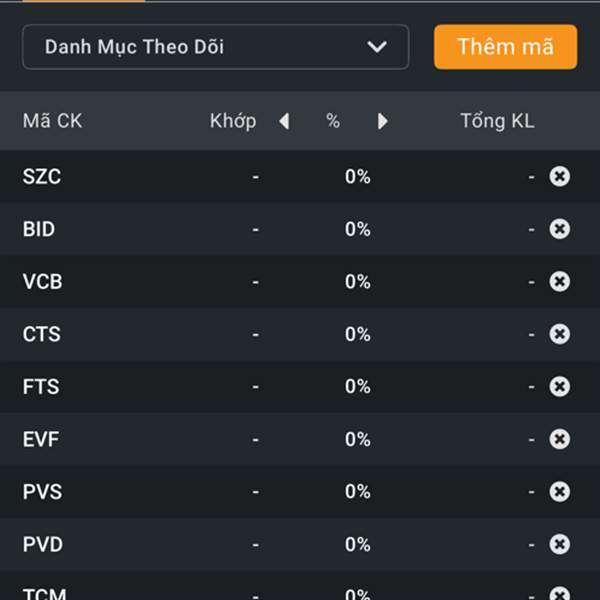Switch column with right arrow beside %

[x=382, y=121]
